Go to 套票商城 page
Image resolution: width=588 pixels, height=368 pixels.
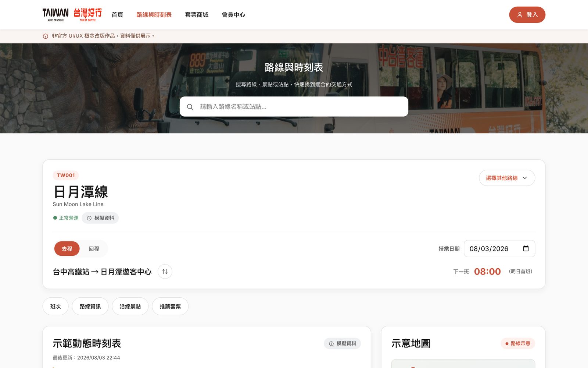point(197,15)
